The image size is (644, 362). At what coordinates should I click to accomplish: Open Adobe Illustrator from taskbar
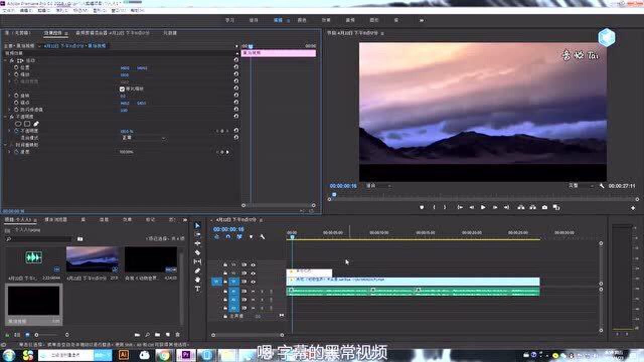124,355
